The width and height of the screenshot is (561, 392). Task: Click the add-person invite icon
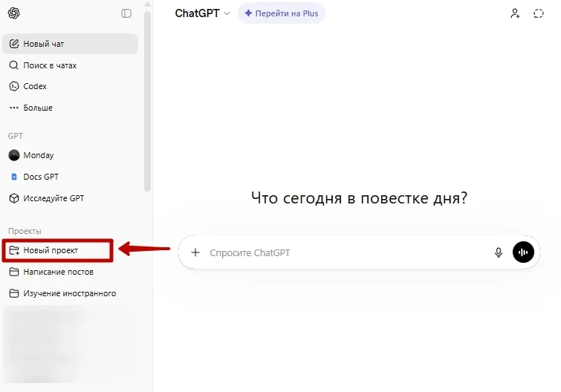point(515,13)
